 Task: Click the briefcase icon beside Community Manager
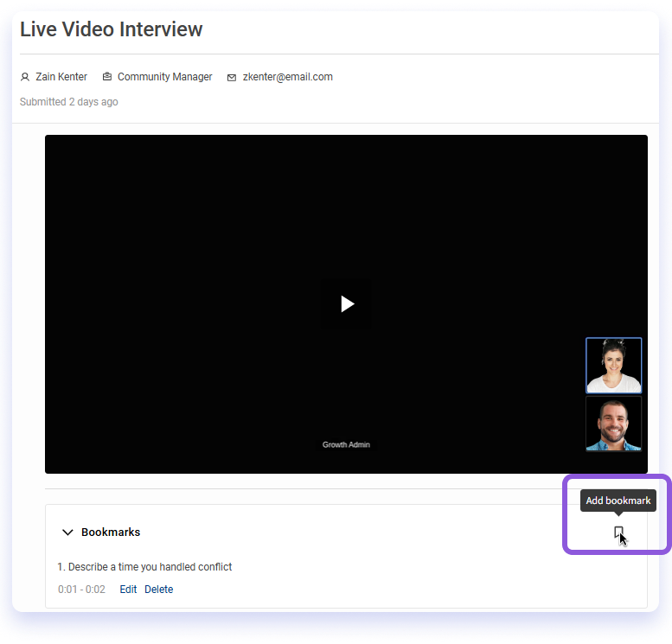[107, 77]
